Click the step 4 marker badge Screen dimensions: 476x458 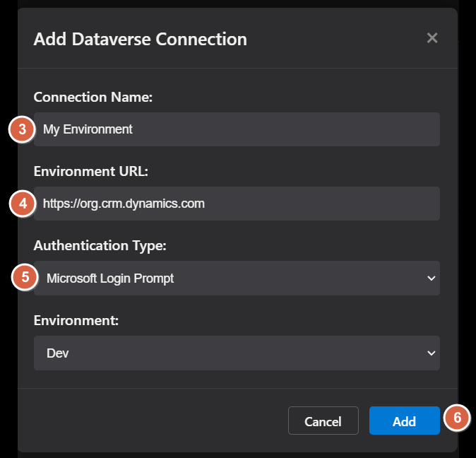(x=22, y=204)
